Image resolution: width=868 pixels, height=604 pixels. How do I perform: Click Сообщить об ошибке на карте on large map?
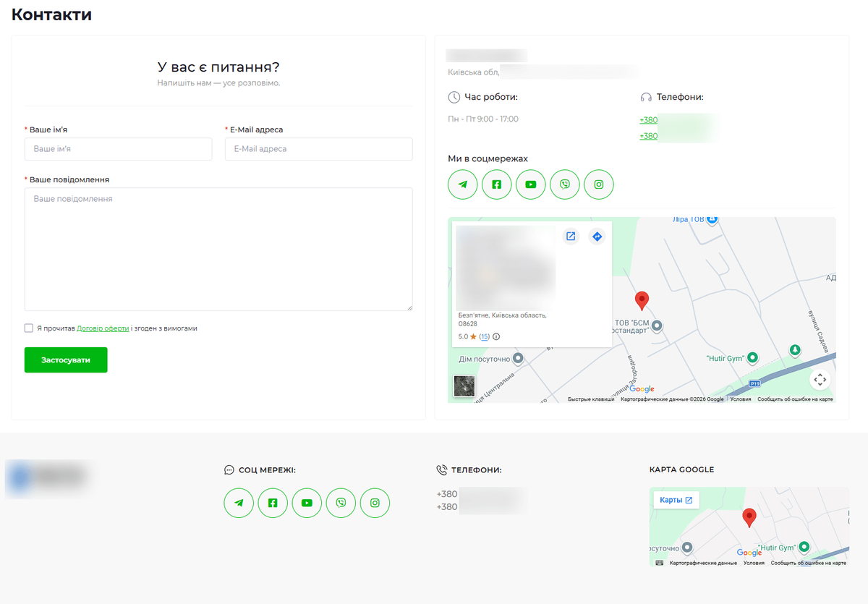point(795,399)
